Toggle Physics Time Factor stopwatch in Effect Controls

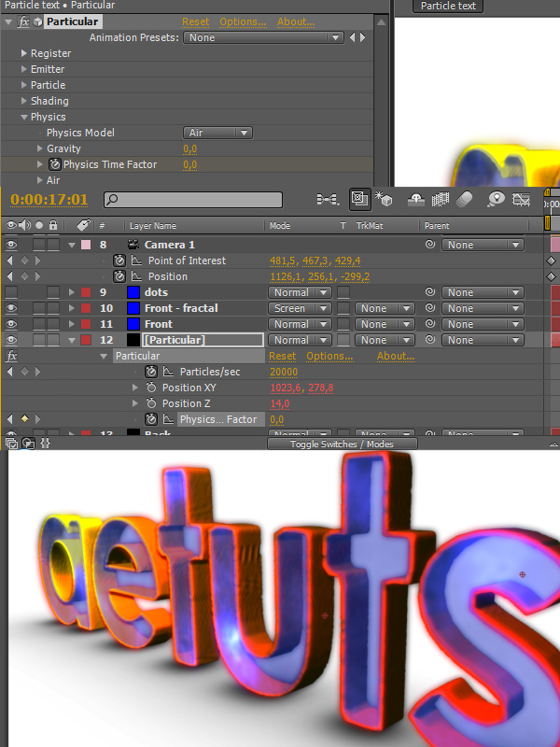point(55,164)
